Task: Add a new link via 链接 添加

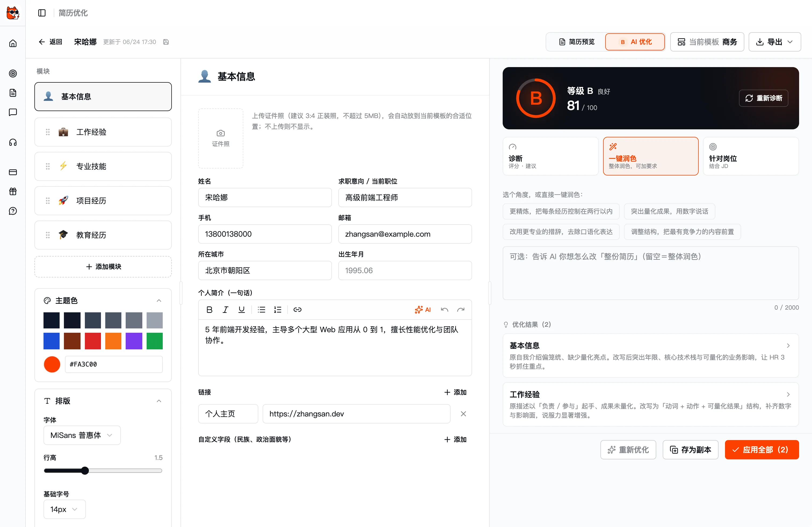Action: [455, 392]
